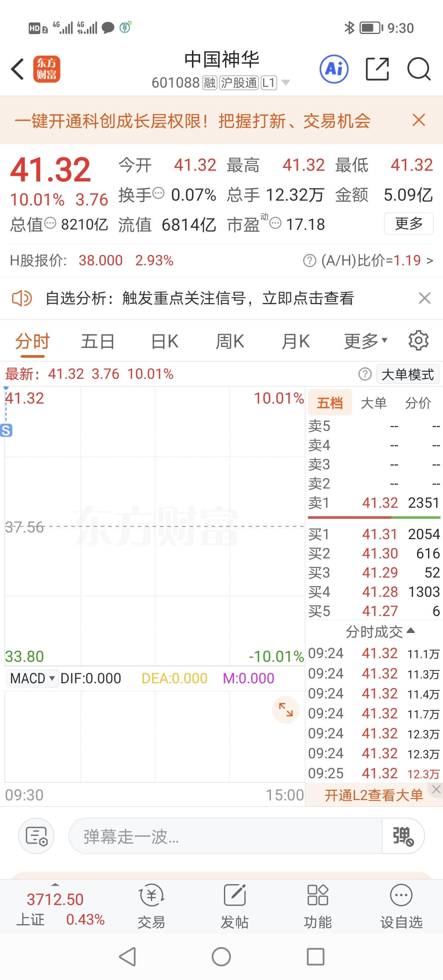The height and width of the screenshot is (980, 443).
Task: Tap the H股报价 38.000 quote
Action: (101, 261)
